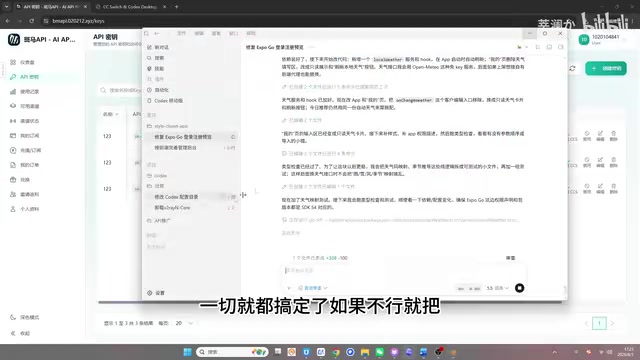
Task: Disable the third API key row
Action: 587,189
